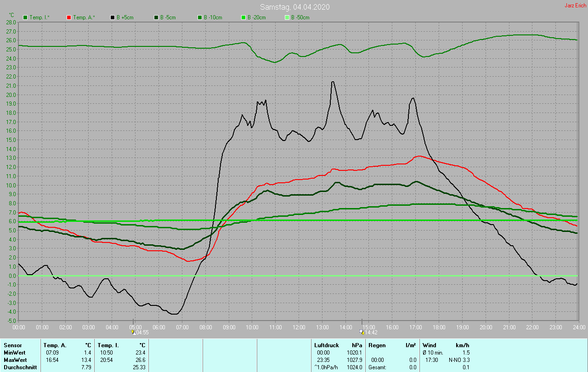Click the black B +5cm legend square

click(x=113, y=17)
